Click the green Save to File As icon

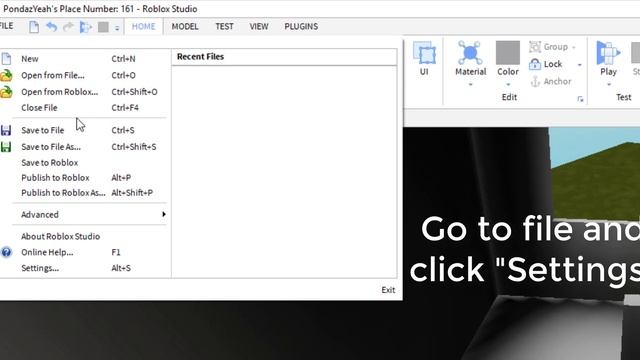[6, 147]
